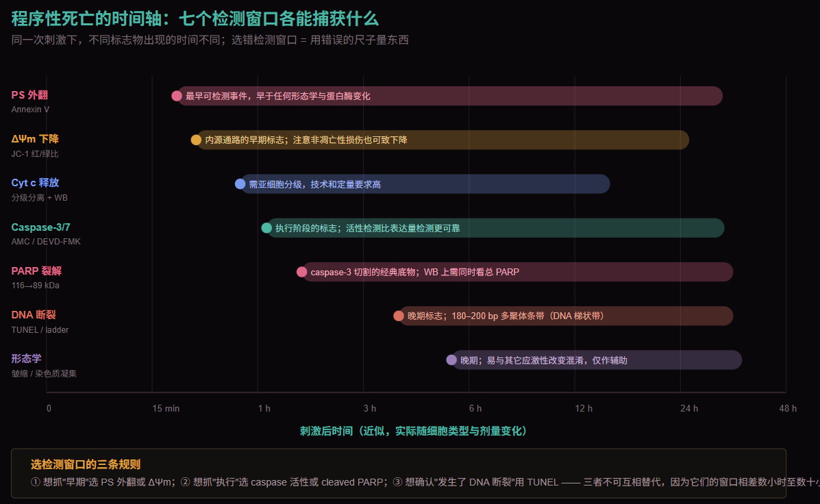Click the 形态学 row label
Image resolution: width=820 pixels, height=504 pixels.
[26, 359]
